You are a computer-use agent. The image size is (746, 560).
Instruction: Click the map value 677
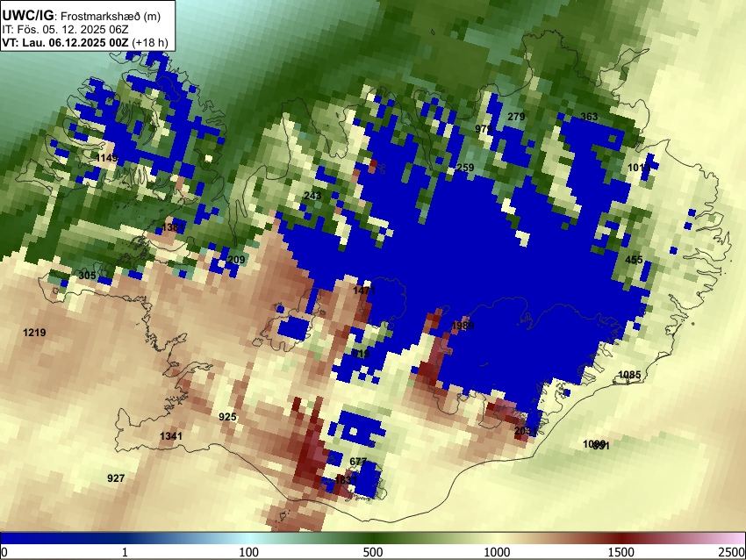[358, 462]
